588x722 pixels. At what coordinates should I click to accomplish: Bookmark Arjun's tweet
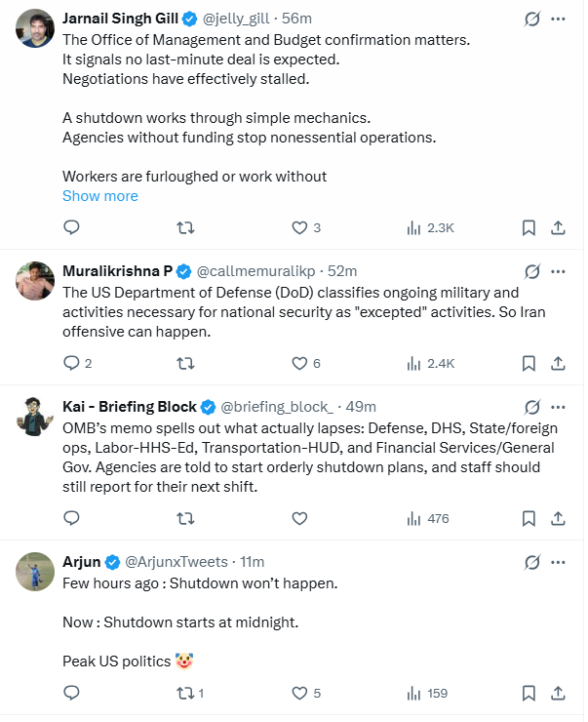point(528,693)
